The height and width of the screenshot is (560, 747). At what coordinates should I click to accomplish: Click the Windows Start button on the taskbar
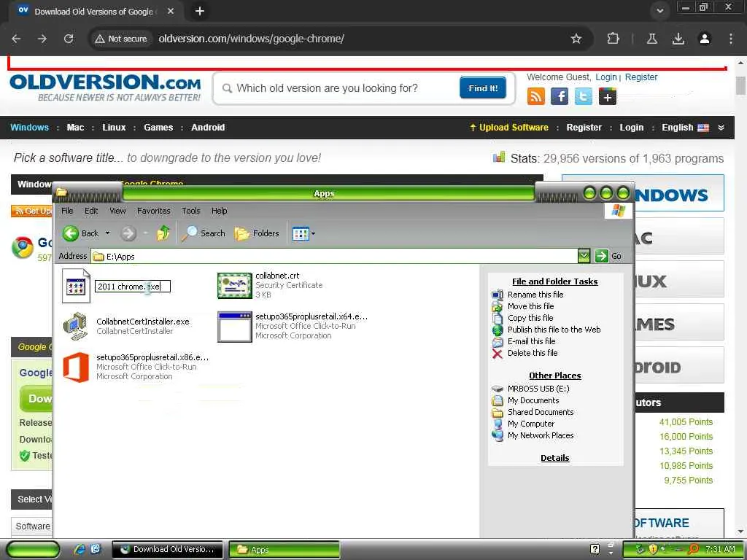tap(33, 550)
